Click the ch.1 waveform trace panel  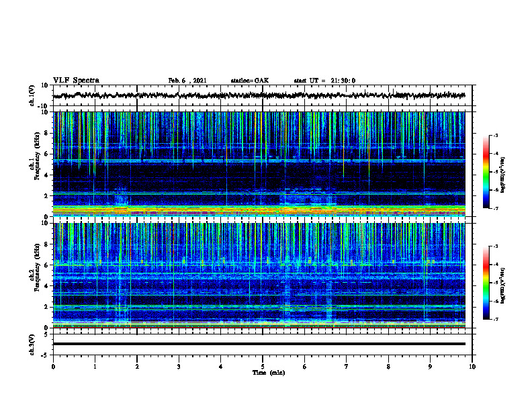[x=263, y=95]
